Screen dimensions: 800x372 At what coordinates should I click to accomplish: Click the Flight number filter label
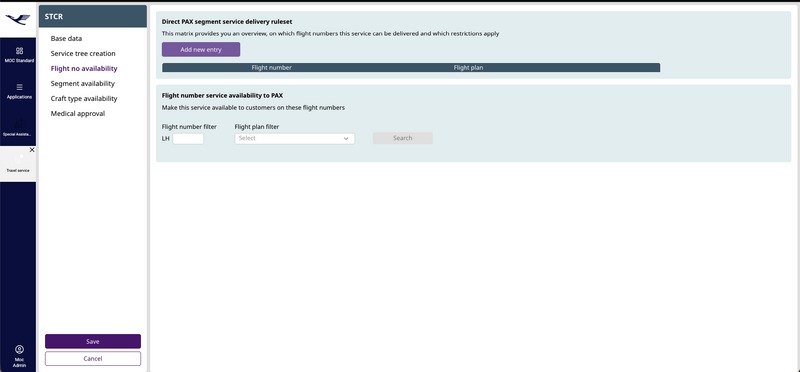(189, 127)
